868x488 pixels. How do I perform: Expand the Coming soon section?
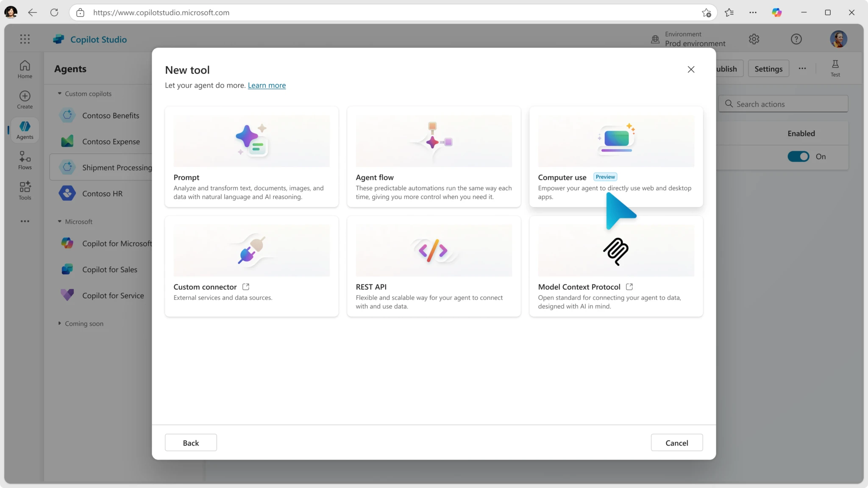pyautogui.click(x=59, y=323)
